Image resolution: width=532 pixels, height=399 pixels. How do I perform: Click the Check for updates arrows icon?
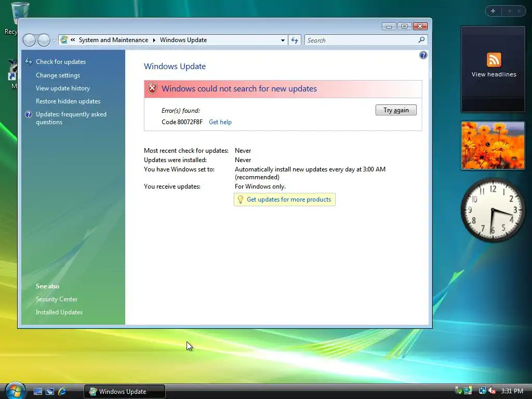coord(29,61)
